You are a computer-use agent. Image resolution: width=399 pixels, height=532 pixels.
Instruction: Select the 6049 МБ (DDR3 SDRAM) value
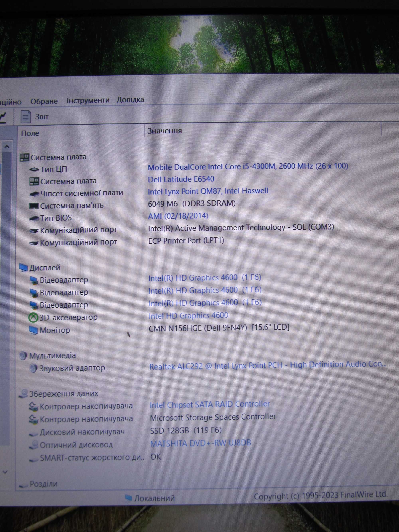tap(192, 203)
